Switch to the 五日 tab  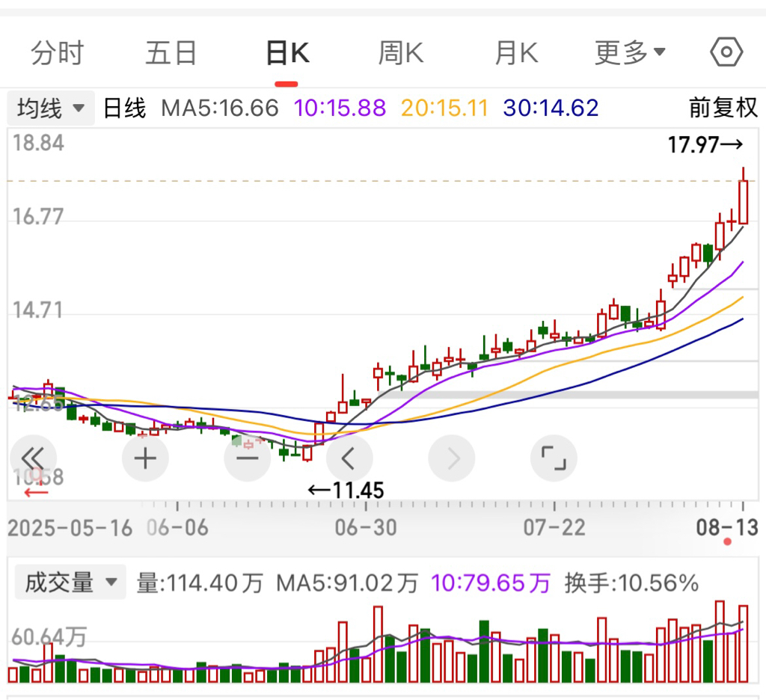point(171,52)
